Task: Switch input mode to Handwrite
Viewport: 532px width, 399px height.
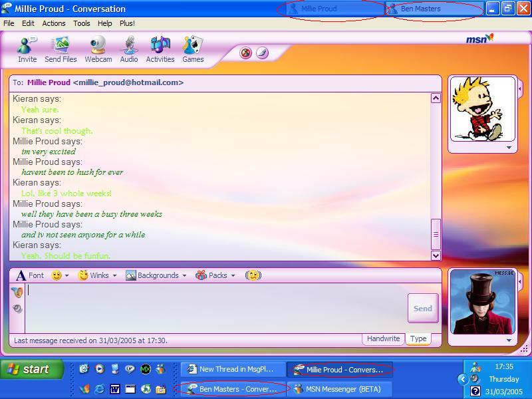Action: pos(383,338)
